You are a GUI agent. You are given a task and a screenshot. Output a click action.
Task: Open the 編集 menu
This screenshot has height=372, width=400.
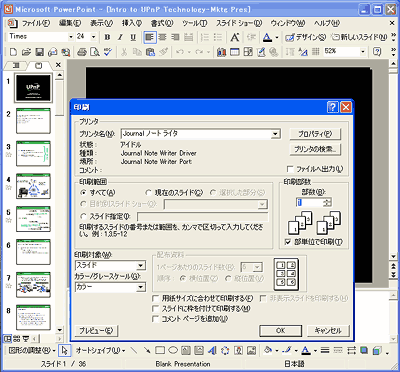tap(70, 23)
